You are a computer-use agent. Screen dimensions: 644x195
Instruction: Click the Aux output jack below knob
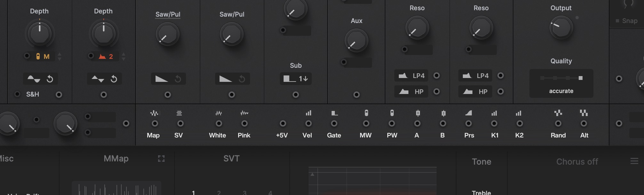(x=357, y=95)
